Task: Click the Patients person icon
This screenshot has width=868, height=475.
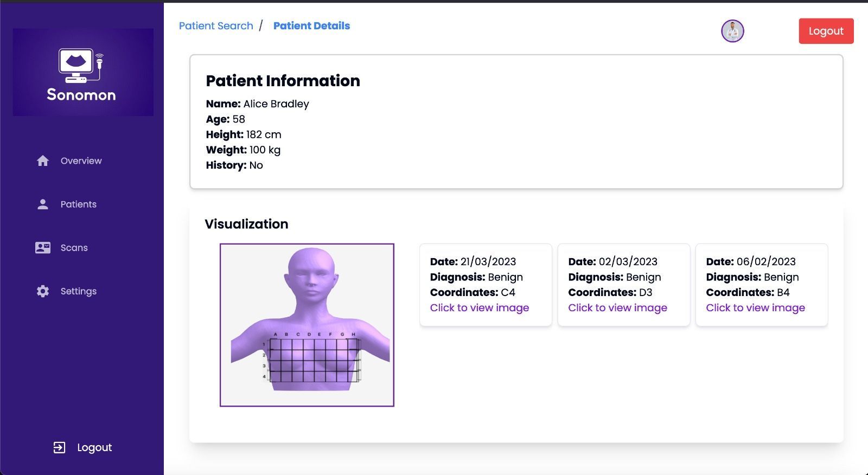Action: click(x=43, y=204)
